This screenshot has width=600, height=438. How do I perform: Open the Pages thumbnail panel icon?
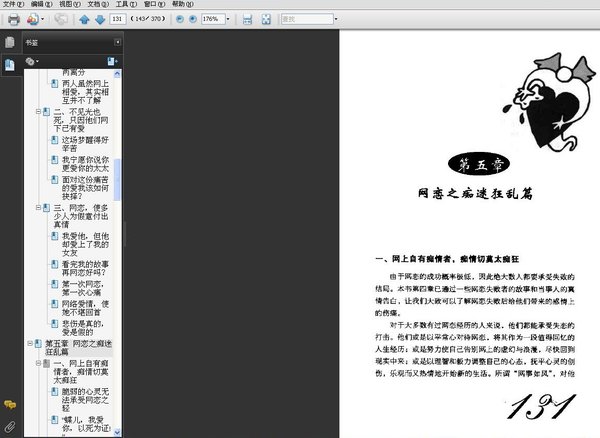click(x=10, y=42)
